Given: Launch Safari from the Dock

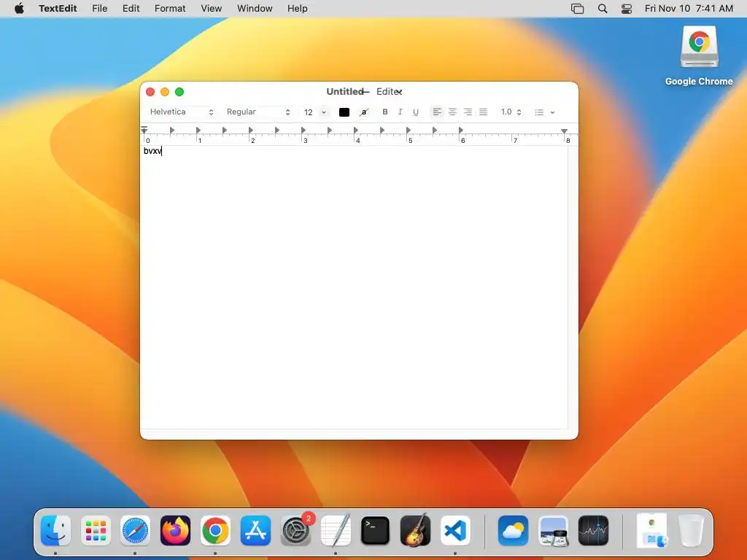Looking at the screenshot, I should tap(135, 530).
